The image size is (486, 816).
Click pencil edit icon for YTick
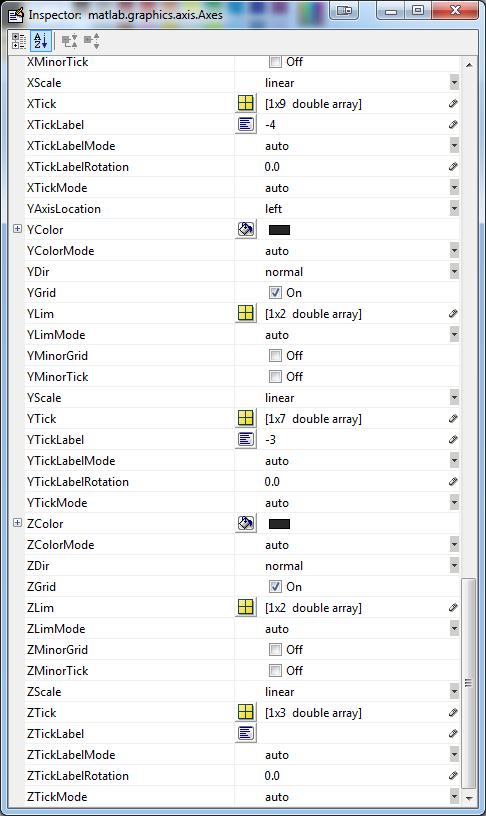click(x=453, y=418)
